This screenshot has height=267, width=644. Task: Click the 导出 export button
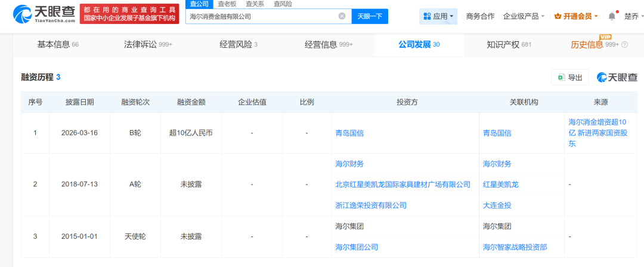[x=570, y=77]
